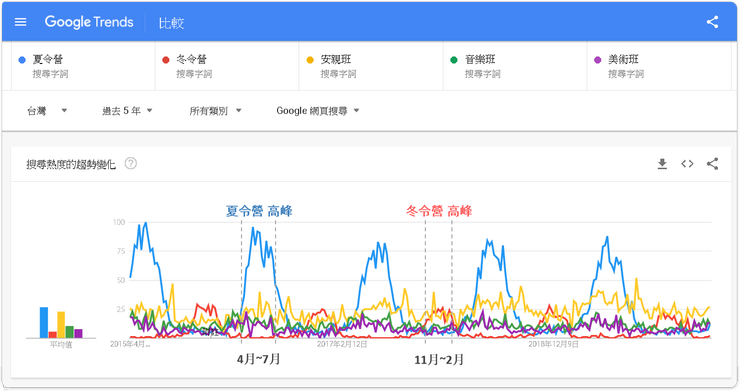Click the yellow dot next to 安親班
740x391 pixels.
(x=310, y=60)
